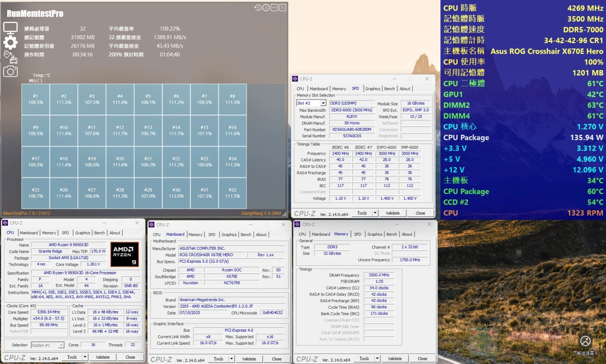Click the MemTestPro 7.0 / 21812 status text

[x=27, y=213]
